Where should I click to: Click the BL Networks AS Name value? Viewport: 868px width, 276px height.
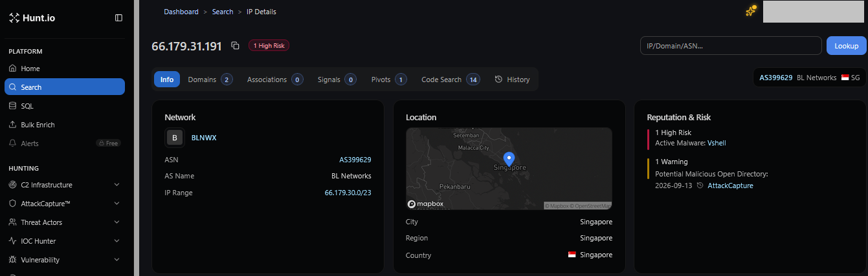click(351, 176)
